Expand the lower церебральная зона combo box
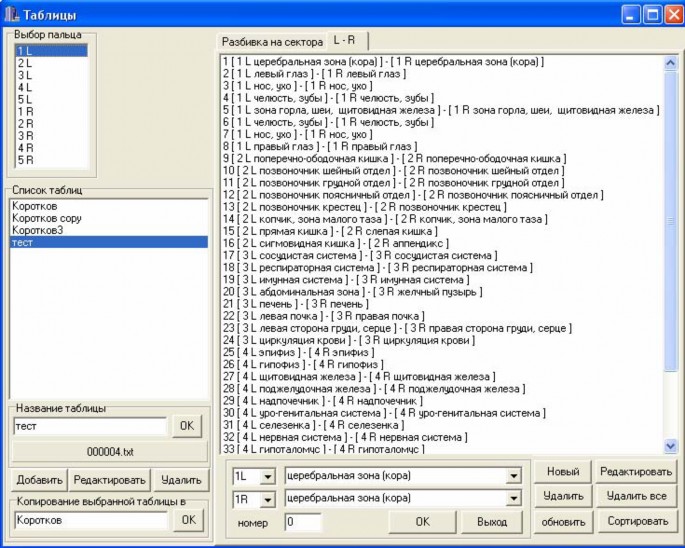685x548 pixels. (x=514, y=498)
